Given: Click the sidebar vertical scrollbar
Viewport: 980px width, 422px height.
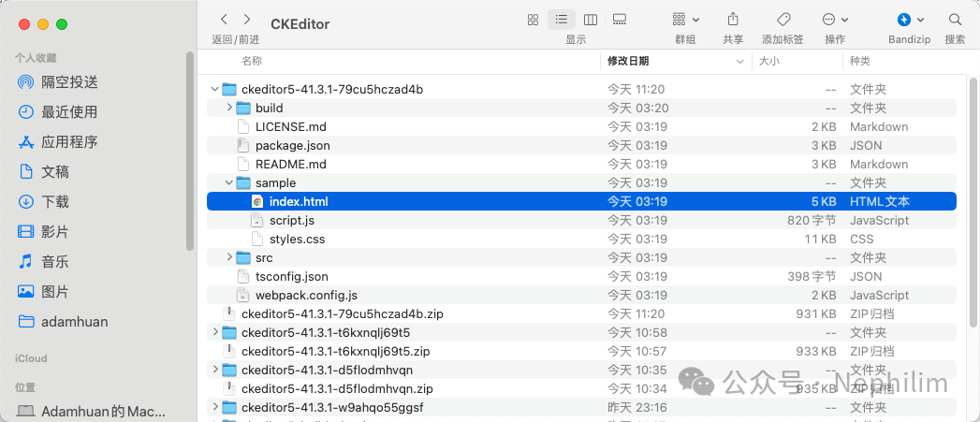Looking at the screenshot, I should pos(190,152).
